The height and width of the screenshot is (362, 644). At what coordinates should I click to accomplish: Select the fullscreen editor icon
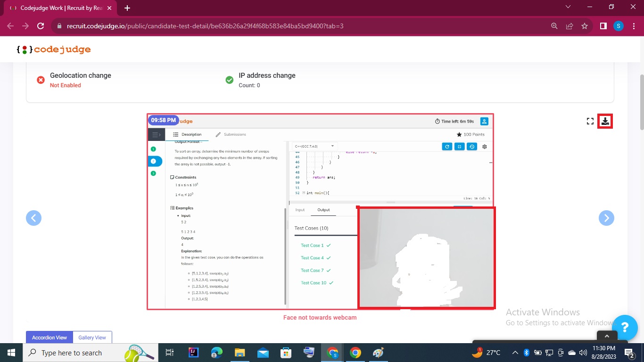coord(459,146)
